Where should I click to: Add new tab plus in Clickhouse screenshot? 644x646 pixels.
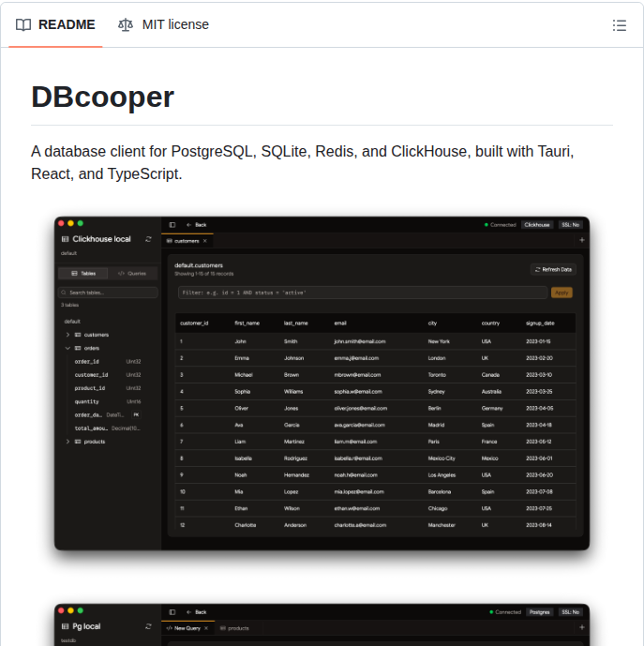click(582, 240)
